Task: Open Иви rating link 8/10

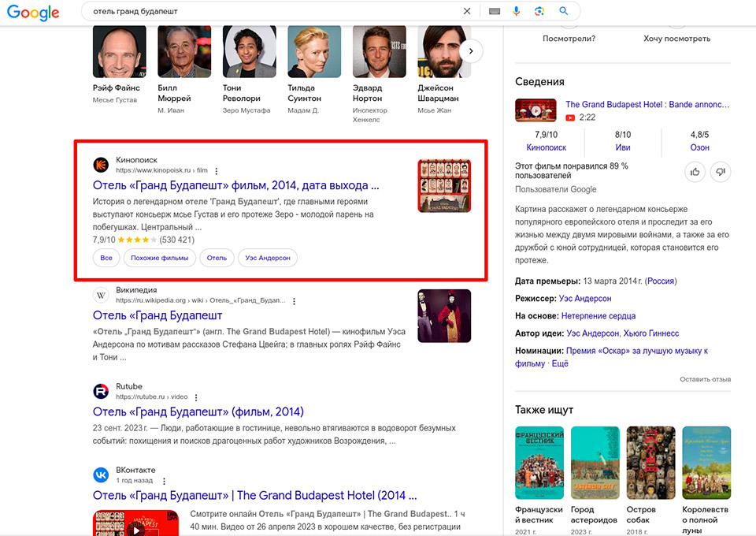Action: point(623,147)
